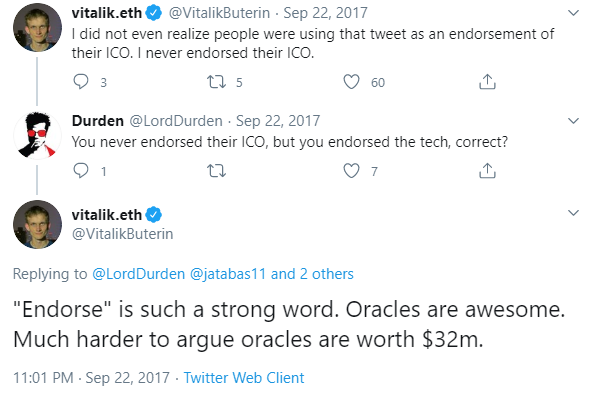Retweet Vitalik's tweet about never endorsing ICO

coord(216,82)
